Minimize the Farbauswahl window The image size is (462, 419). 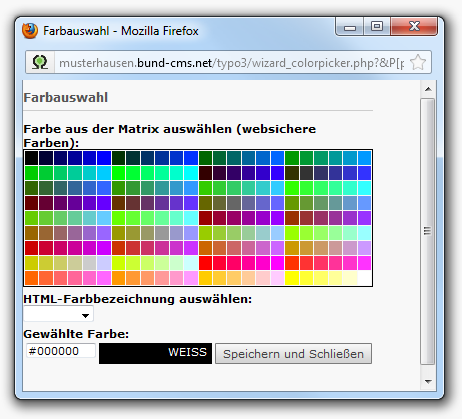click(x=350, y=26)
